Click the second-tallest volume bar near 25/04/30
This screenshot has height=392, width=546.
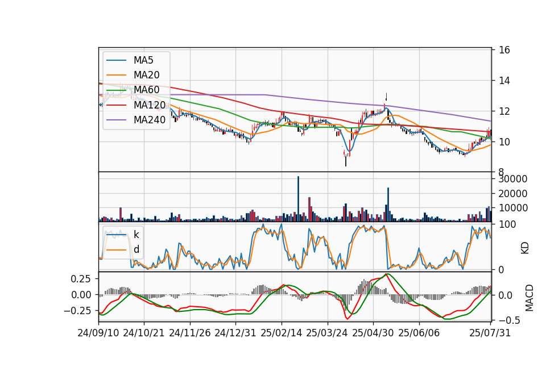click(388, 205)
